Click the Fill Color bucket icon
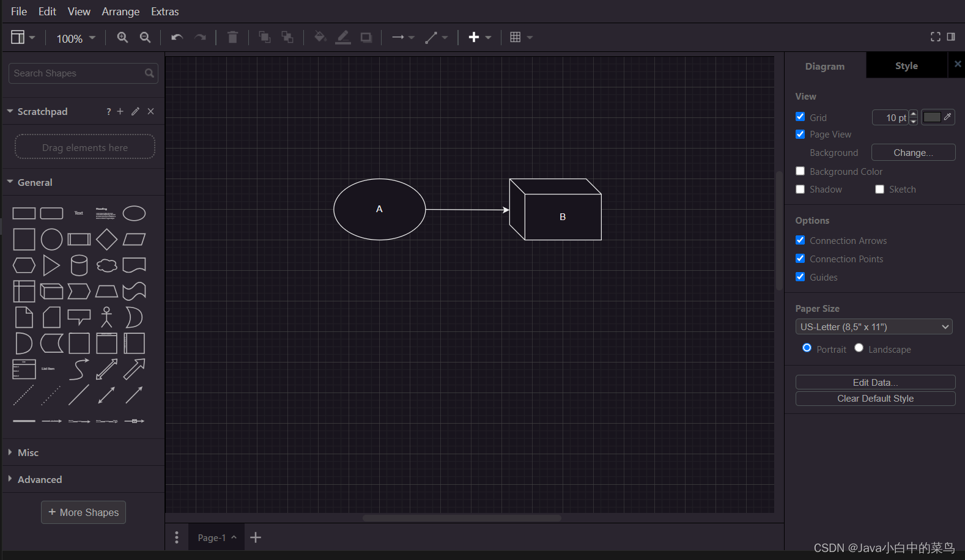This screenshot has width=965, height=560. (320, 37)
